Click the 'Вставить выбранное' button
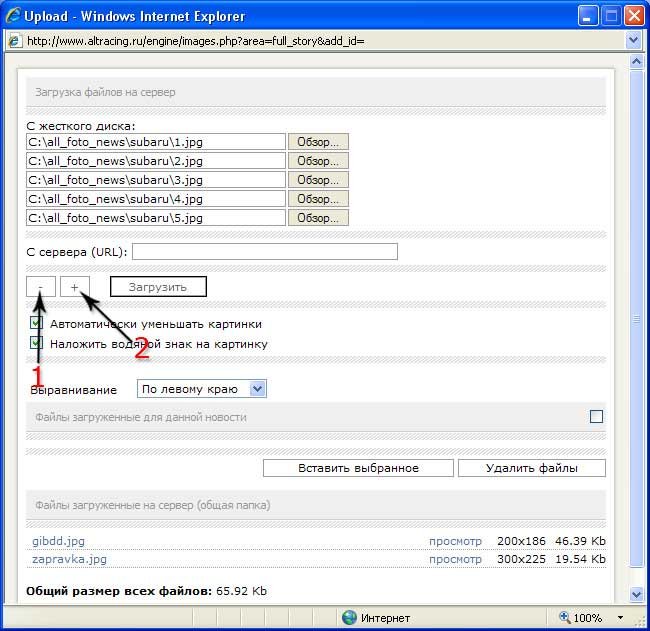Viewport: 650px width, 631px height. pos(358,468)
